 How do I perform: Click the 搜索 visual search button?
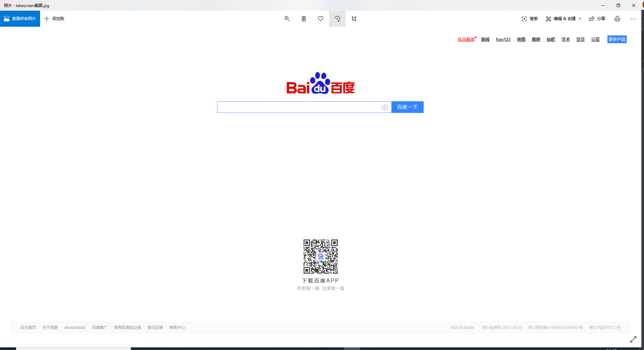point(530,19)
